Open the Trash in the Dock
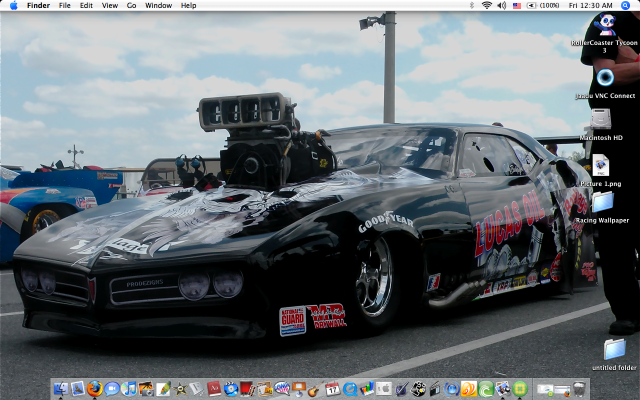This screenshot has height=400, width=640. coord(579,389)
